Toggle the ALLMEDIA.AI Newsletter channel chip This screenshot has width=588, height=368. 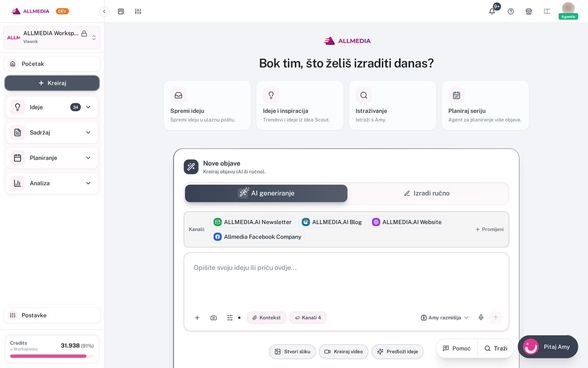(253, 222)
